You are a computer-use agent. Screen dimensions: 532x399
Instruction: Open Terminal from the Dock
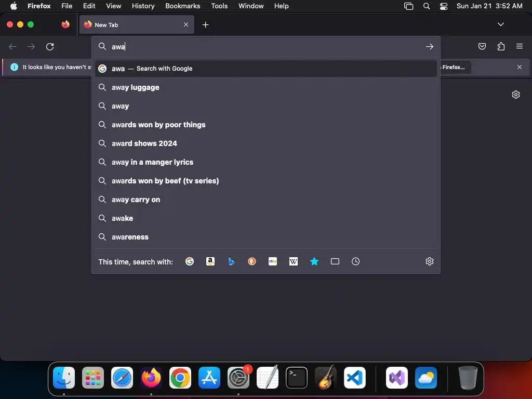pos(297,378)
